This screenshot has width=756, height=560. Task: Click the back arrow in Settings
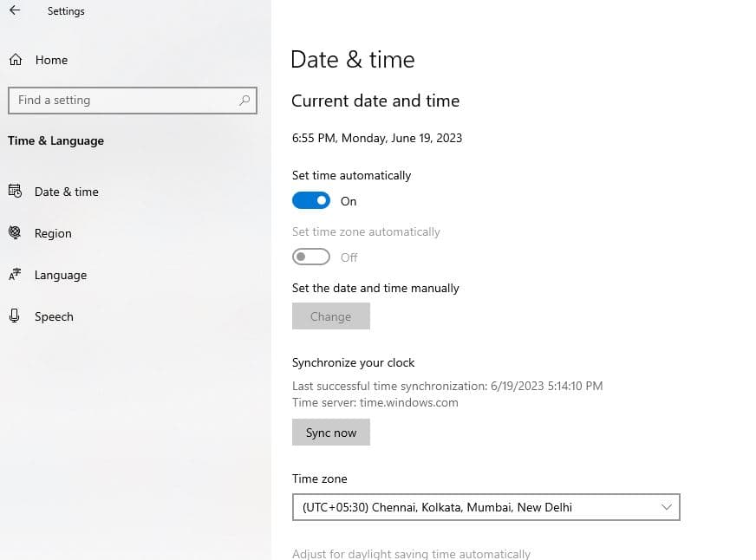click(14, 11)
